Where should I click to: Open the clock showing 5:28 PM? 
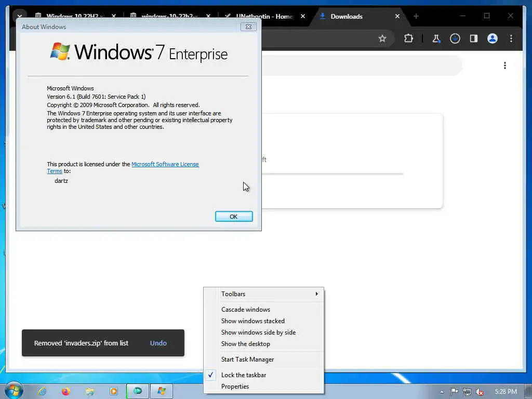506,392
